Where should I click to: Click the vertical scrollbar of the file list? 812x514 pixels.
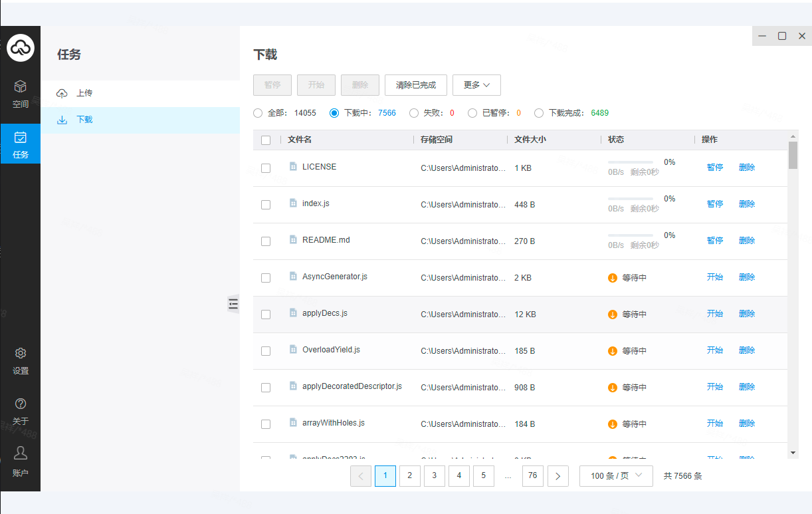coord(793,156)
